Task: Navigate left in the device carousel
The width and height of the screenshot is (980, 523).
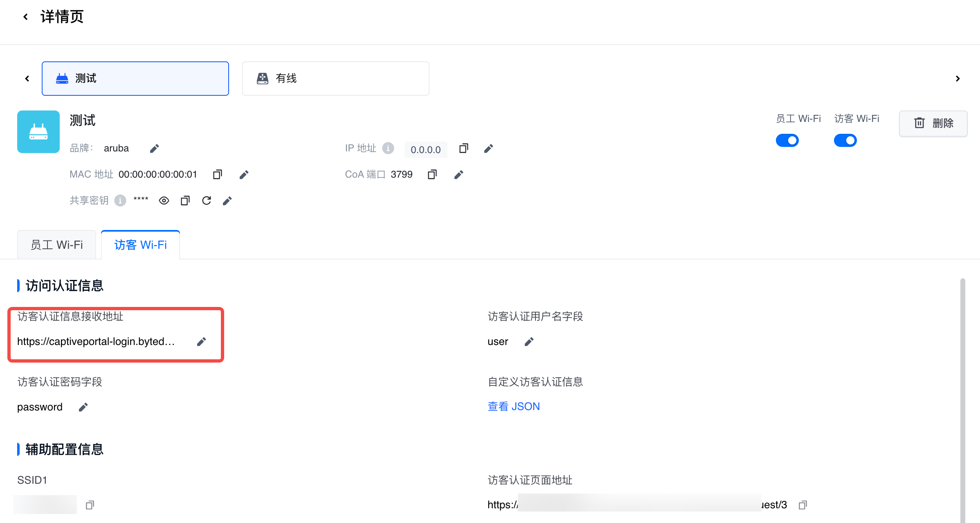Action: [x=27, y=78]
